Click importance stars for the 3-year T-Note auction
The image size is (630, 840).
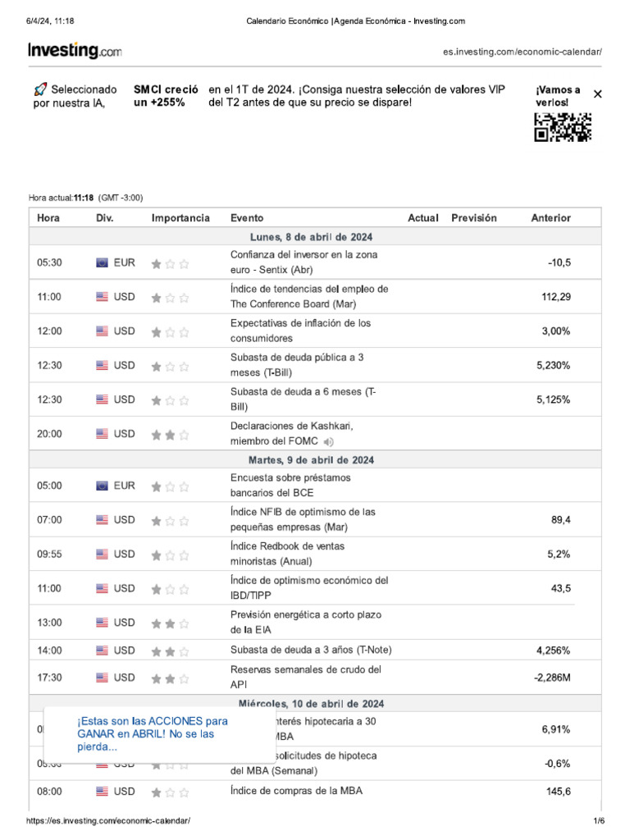[170, 651]
